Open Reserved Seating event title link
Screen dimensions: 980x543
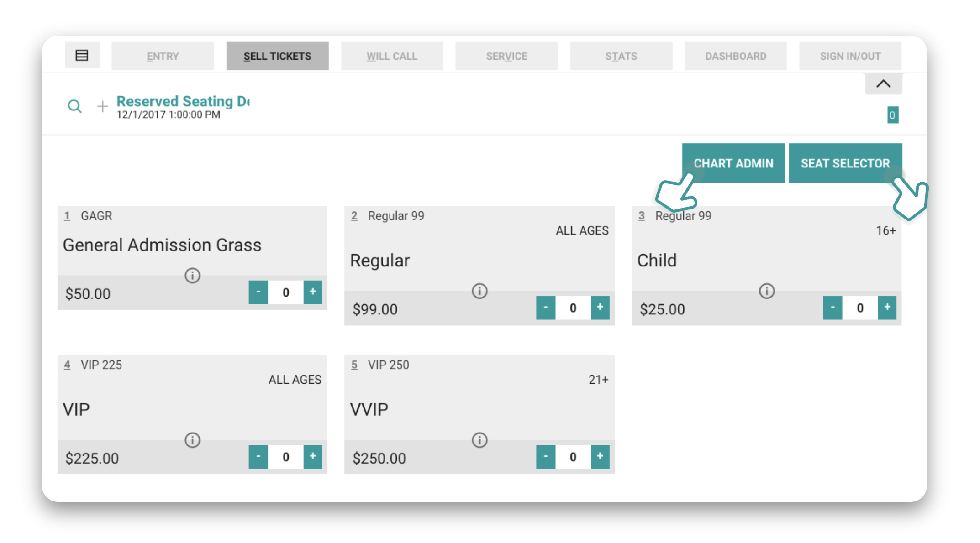point(183,101)
